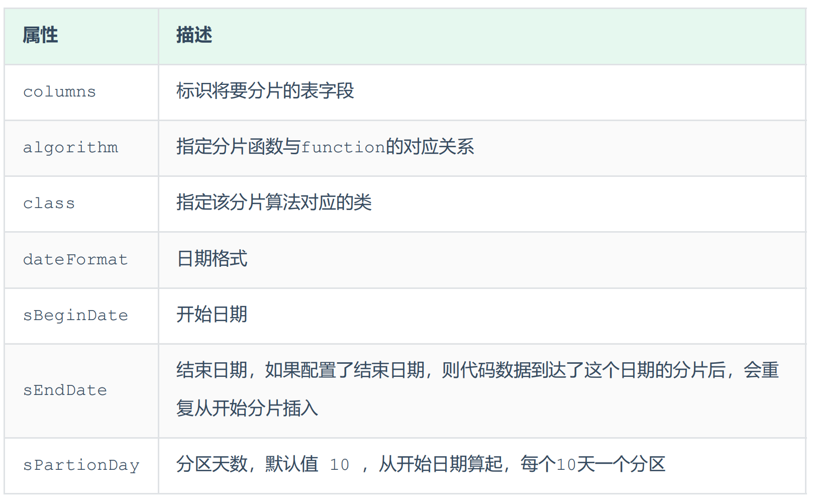
Task: Select the sEndDate attribute name
Action: (65, 390)
